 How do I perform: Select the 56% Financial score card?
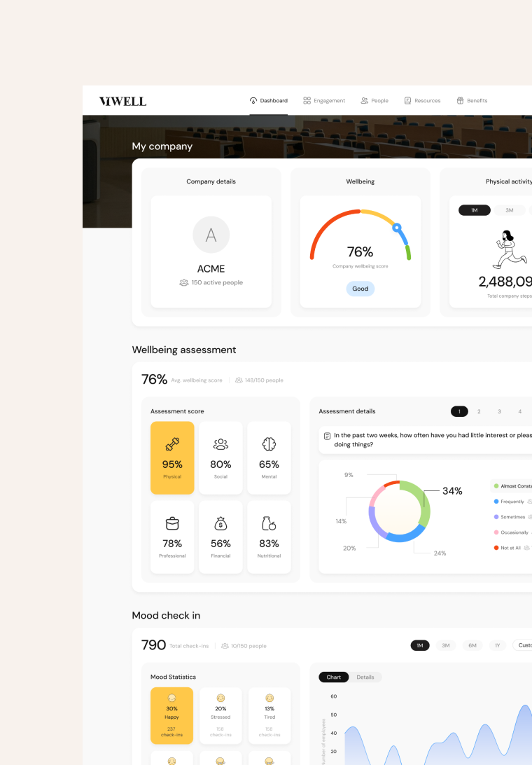[x=221, y=537]
